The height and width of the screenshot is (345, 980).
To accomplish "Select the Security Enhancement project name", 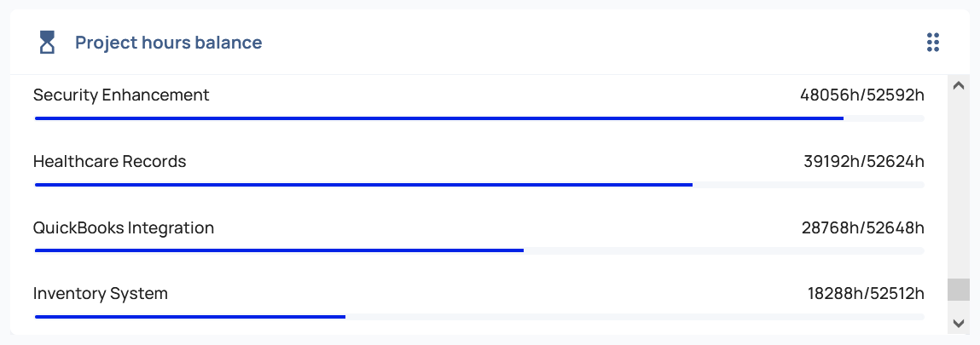I will coord(121,95).
